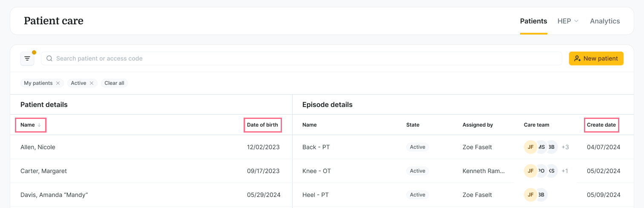The image size is (644, 208).
Task: Show +3 more care team members
Action: click(x=565, y=147)
